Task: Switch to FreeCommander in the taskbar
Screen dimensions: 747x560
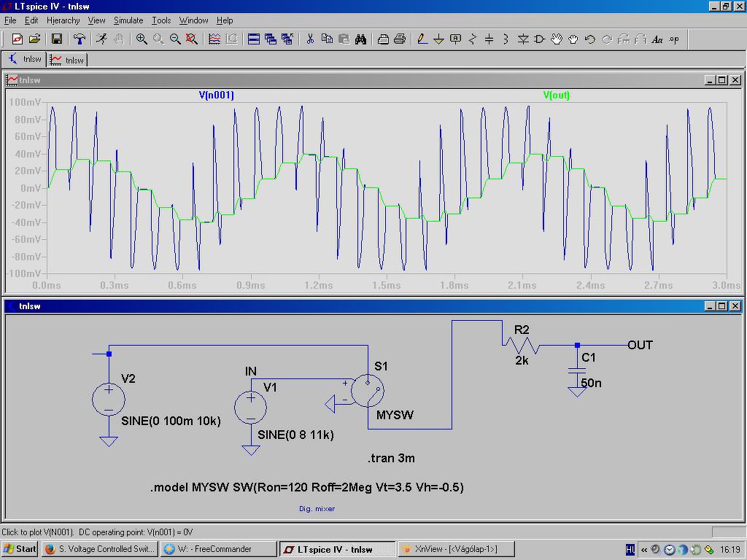Action: click(x=217, y=549)
